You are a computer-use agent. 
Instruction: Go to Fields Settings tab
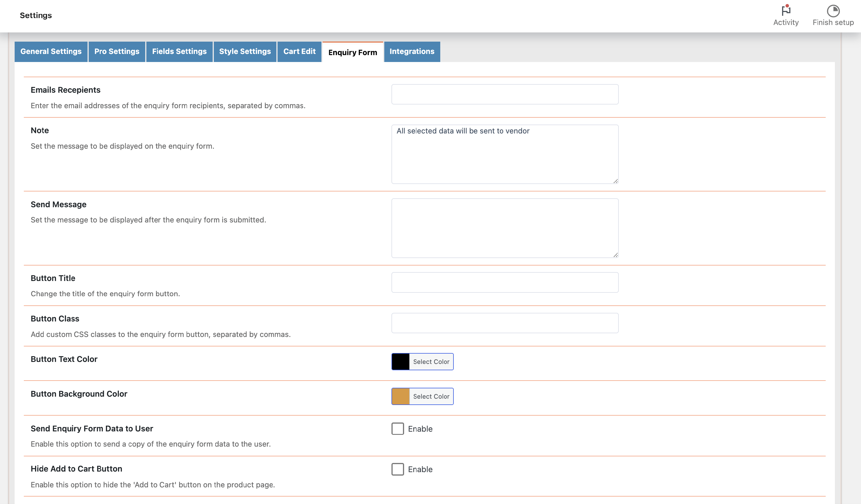[x=179, y=52]
